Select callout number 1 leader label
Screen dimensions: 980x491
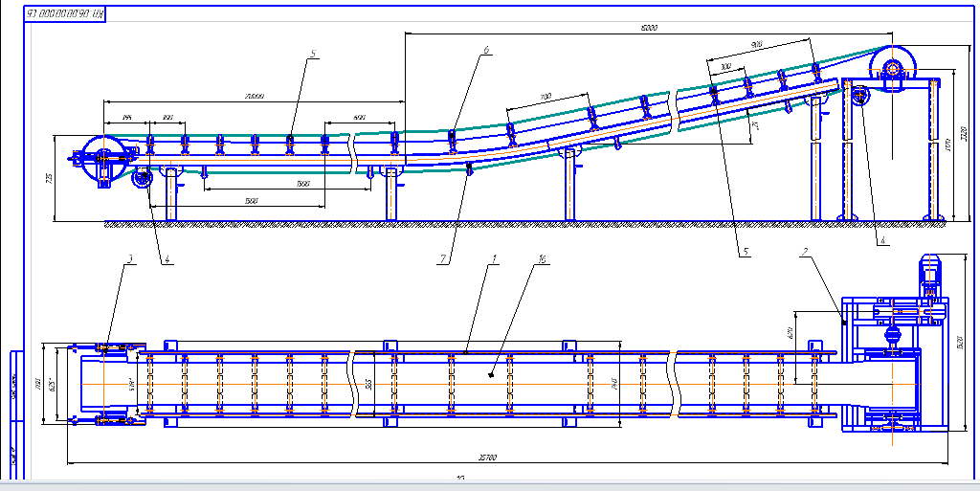click(493, 258)
